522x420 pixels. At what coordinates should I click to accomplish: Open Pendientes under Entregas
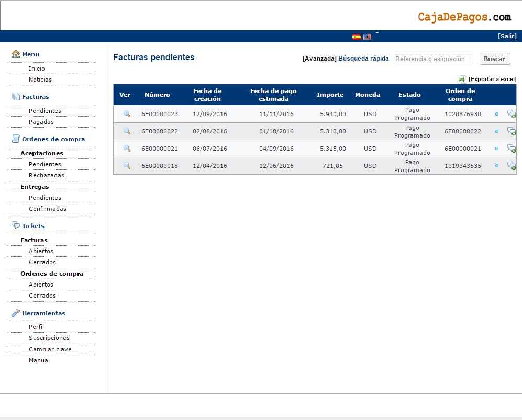[45, 198]
